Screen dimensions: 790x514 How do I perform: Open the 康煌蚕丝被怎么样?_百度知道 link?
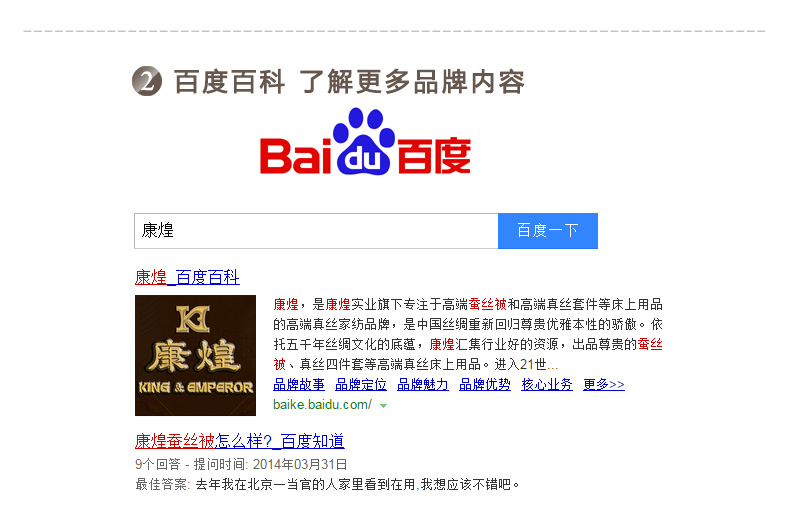click(239, 441)
